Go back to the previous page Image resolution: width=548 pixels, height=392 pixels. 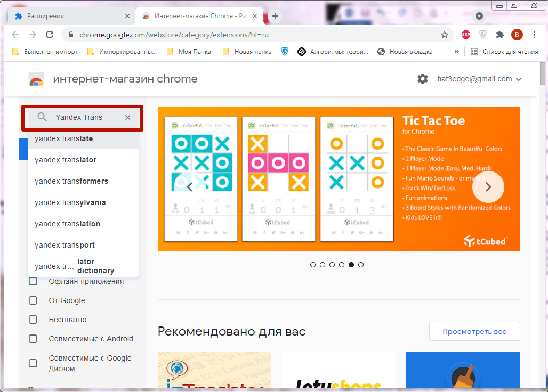[x=15, y=35]
